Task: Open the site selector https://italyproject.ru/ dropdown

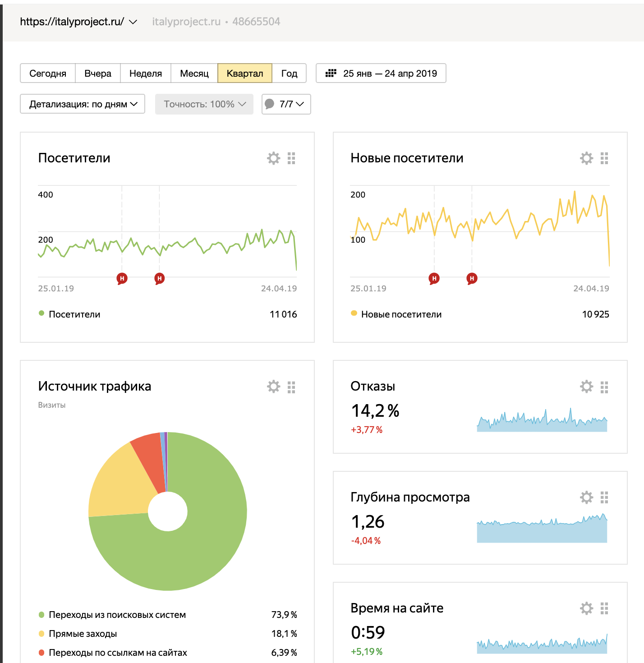Action: 78,22
